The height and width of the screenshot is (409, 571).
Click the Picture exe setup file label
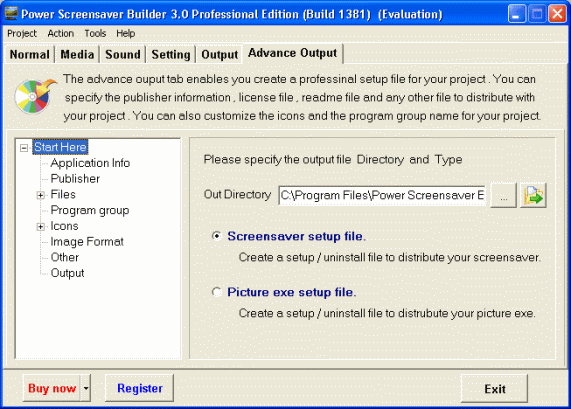click(292, 292)
